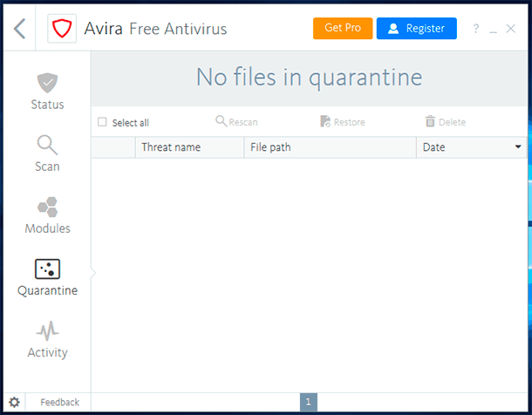The image size is (532, 415).
Task: Click the 'No files in quarantine' heading
Action: tap(309, 78)
